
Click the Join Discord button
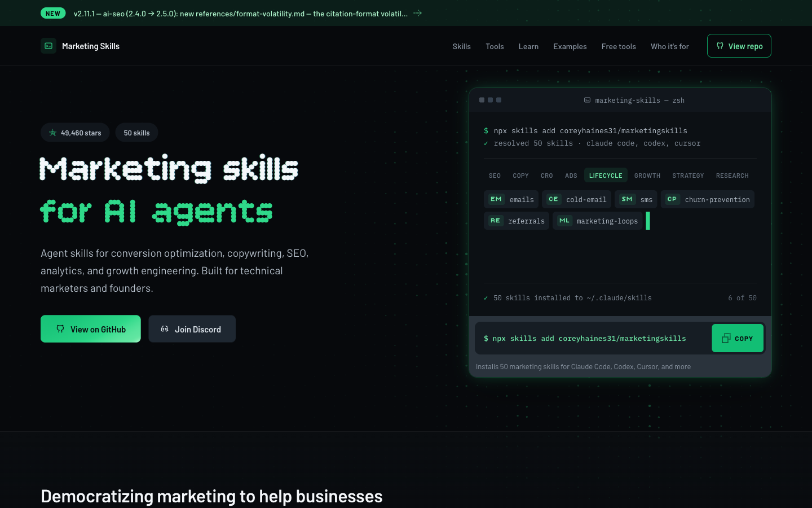pos(192,329)
